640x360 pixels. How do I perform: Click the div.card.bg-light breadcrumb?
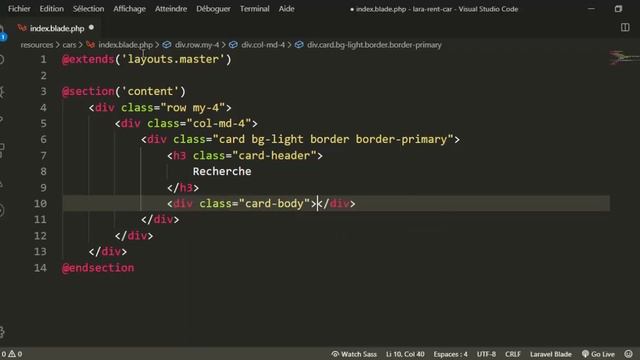tap(374, 45)
